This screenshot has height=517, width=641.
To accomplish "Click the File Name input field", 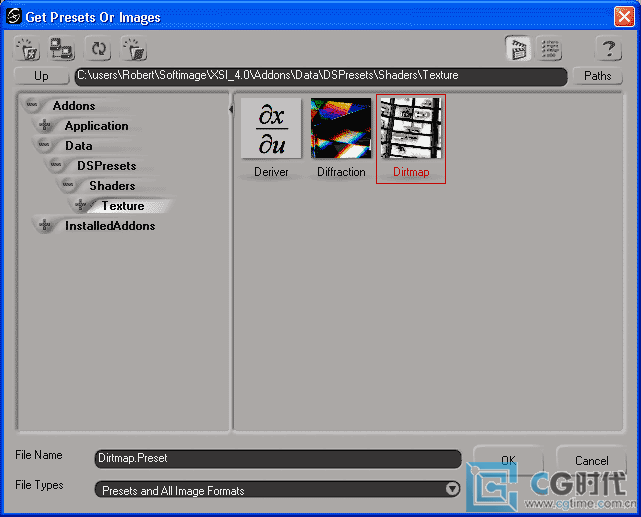I will tap(277, 459).
